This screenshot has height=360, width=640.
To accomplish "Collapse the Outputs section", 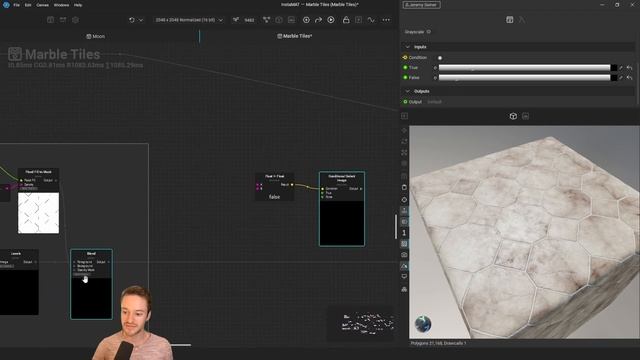I will 407,91.
